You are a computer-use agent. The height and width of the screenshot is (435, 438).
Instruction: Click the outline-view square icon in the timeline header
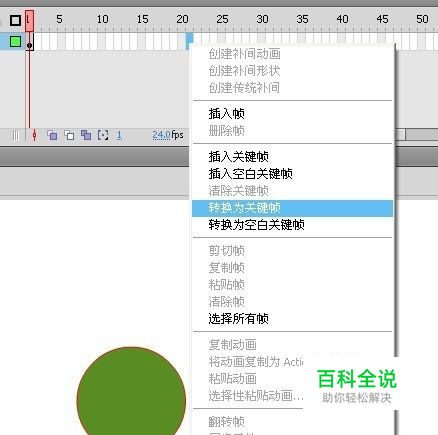(x=15, y=20)
